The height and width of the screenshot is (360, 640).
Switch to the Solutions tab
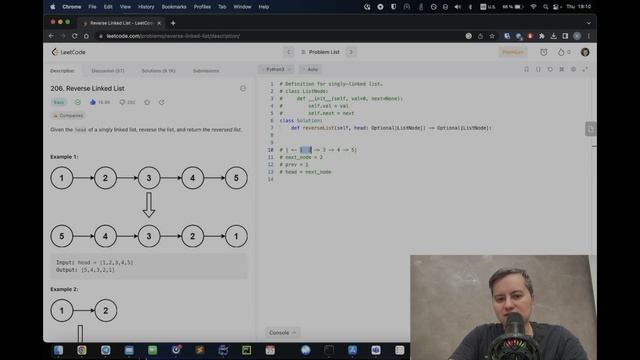[158, 71]
